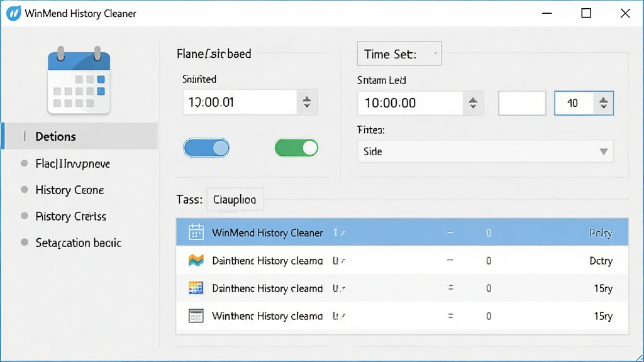
Task: Select the Detions sidebar item
Action: point(80,136)
